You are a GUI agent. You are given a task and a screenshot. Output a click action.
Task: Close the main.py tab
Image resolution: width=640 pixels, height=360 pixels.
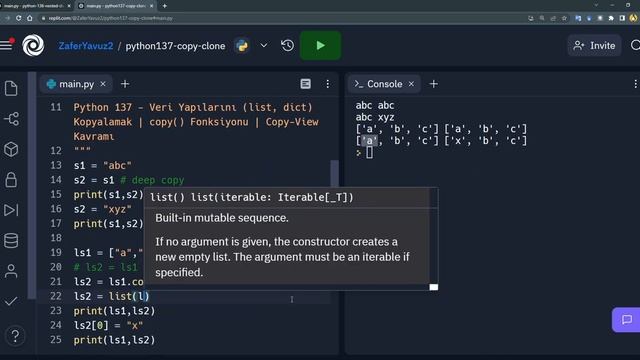tap(103, 84)
